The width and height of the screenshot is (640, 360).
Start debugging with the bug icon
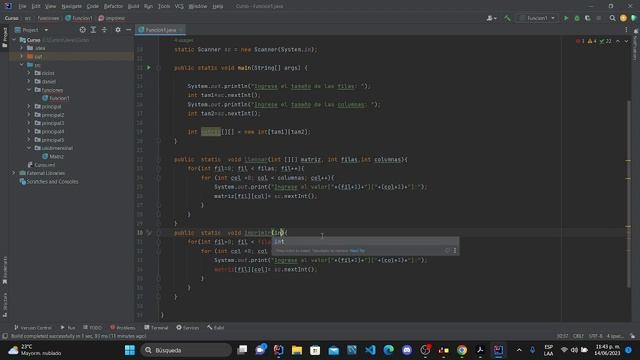tap(577, 18)
